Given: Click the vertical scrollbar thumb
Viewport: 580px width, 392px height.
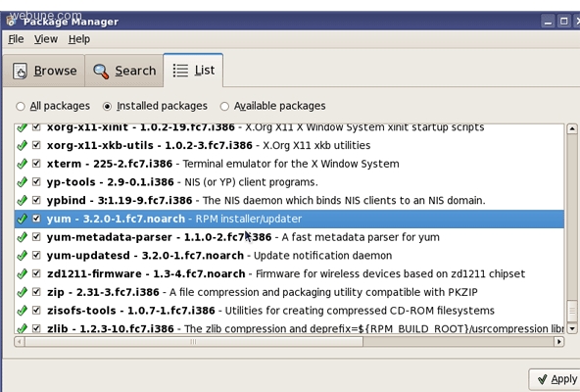Looking at the screenshot, I should [572, 312].
